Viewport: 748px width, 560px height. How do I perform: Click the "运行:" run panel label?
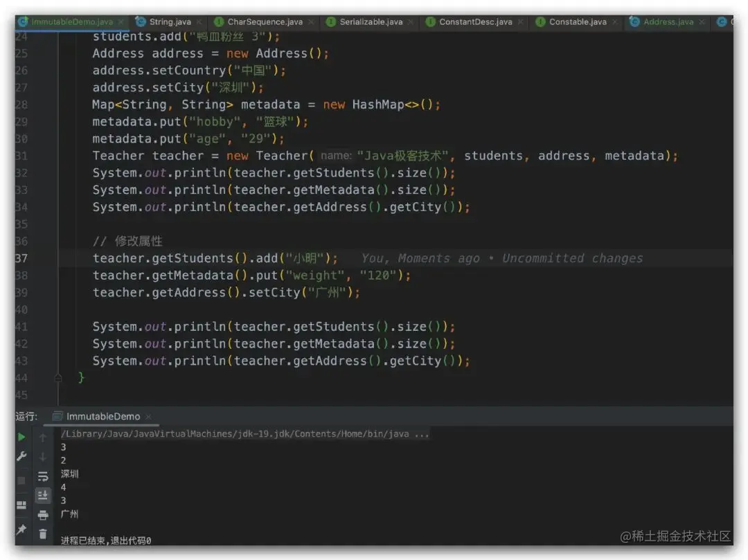pyautogui.click(x=26, y=417)
